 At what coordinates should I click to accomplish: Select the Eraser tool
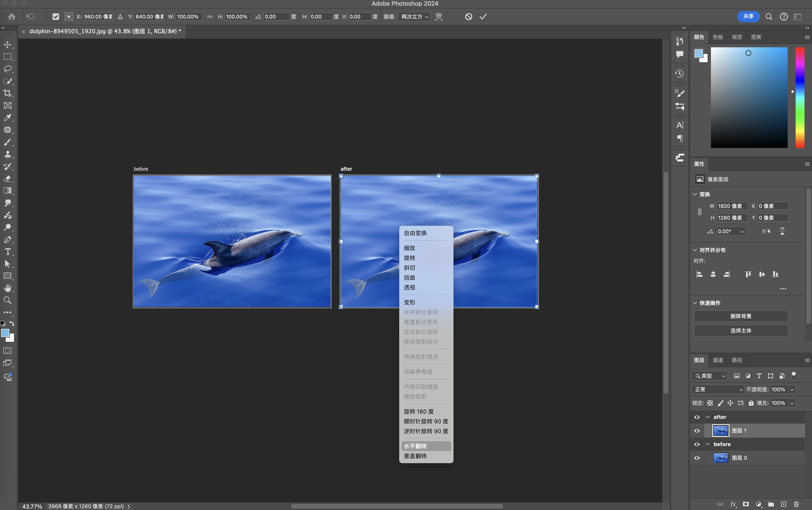point(7,178)
